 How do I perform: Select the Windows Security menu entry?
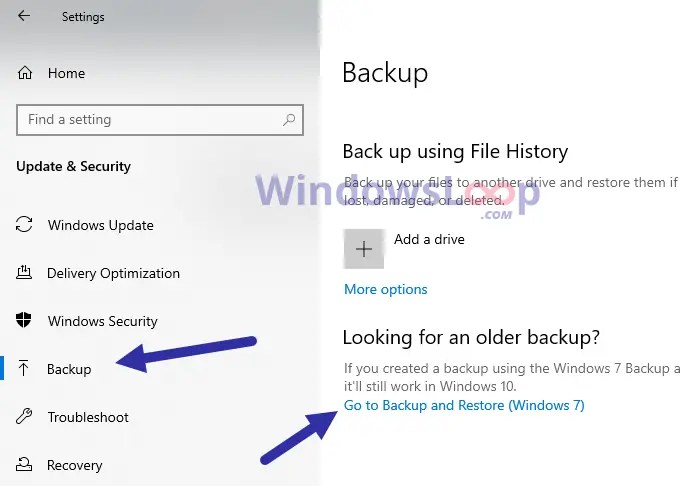pyautogui.click(x=103, y=321)
